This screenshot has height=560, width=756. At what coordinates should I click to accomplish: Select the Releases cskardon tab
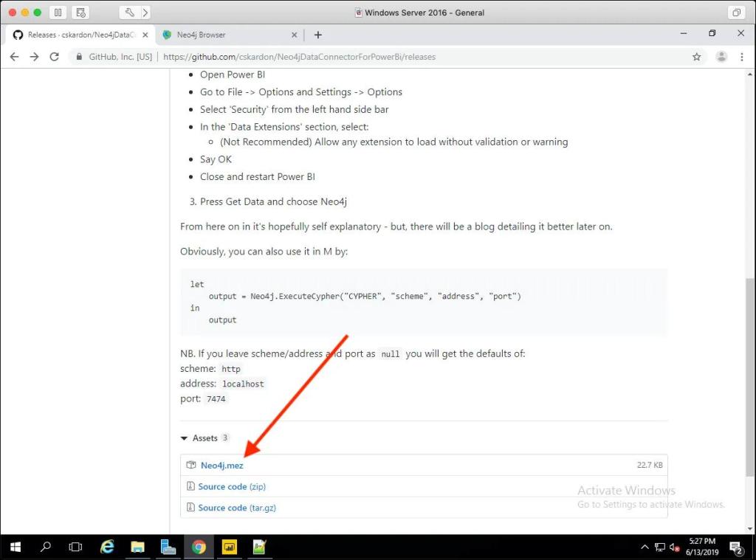80,35
